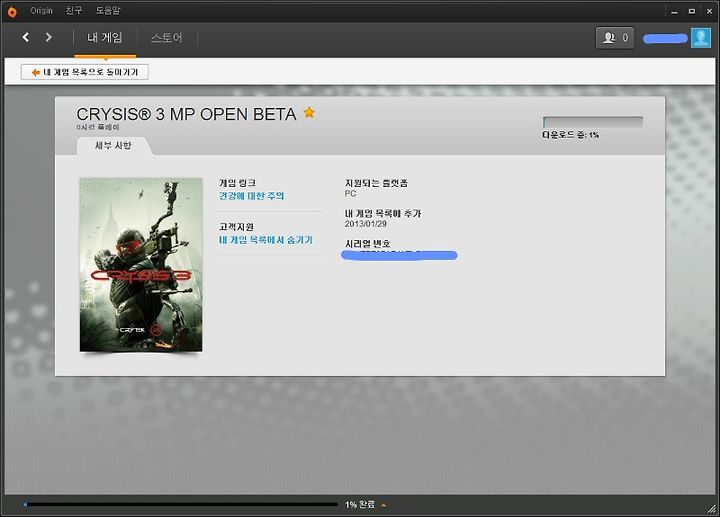Go forward with the right arrow
This screenshot has height=517, width=720.
pos(48,37)
